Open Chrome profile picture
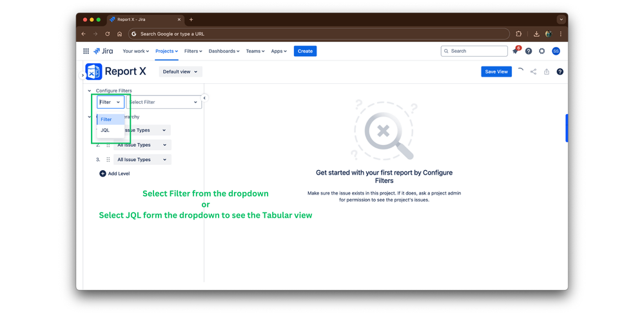The width and height of the screenshot is (644, 315). tap(549, 34)
